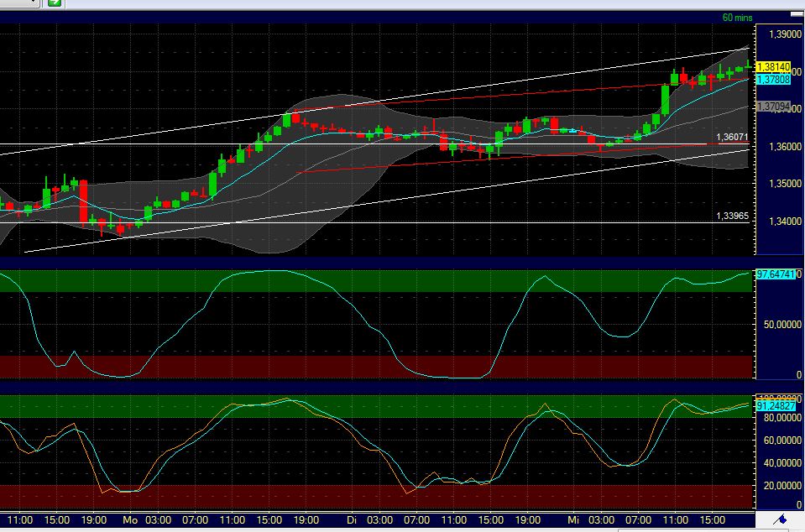Click the 60,00000 stochastic axis label
805x532 pixels.
(x=782, y=441)
